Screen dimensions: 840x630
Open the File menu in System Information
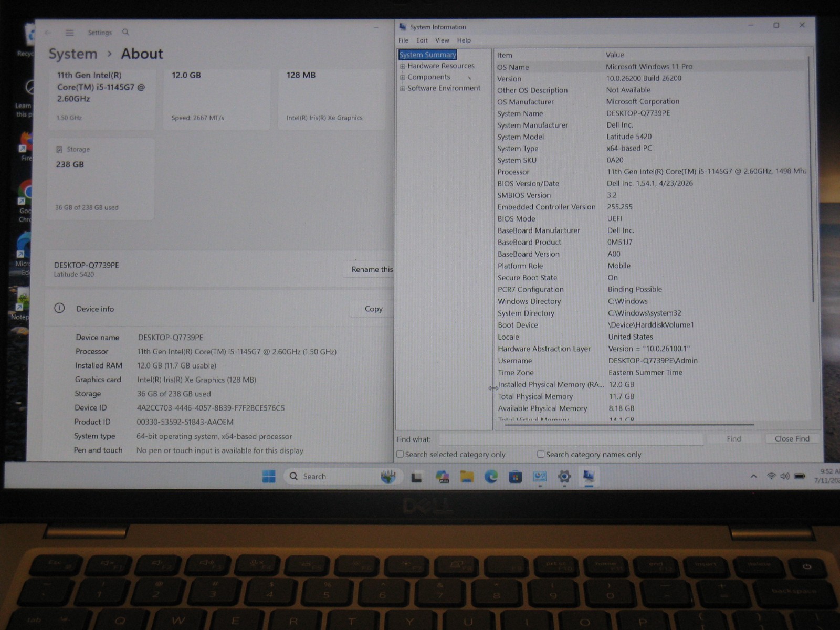click(x=403, y=40)
